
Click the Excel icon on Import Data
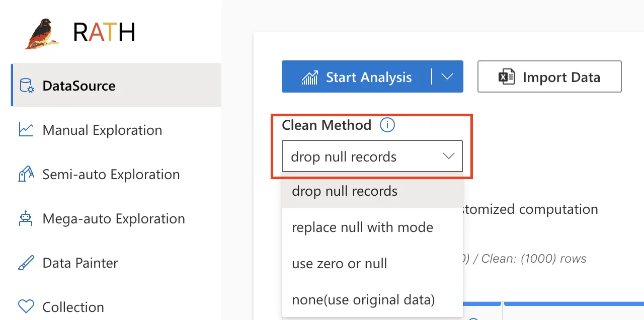pyautogui.click(x=506, y=77)
